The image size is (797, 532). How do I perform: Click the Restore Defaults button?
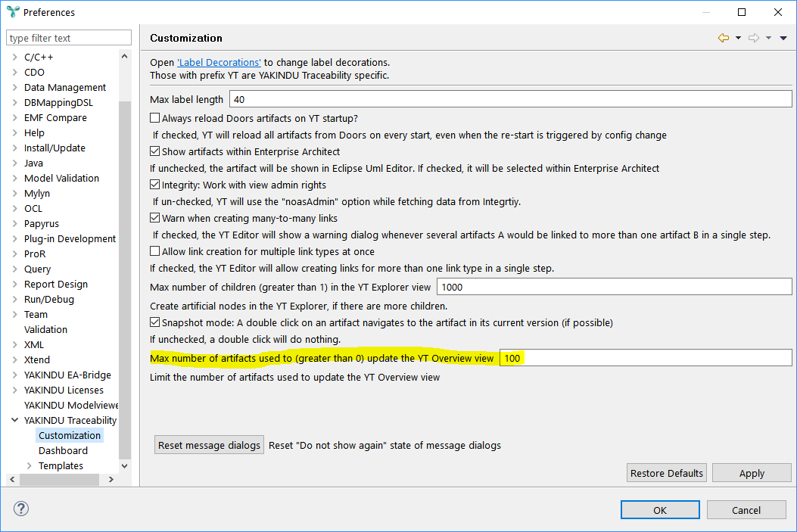(x=666, y=472)
